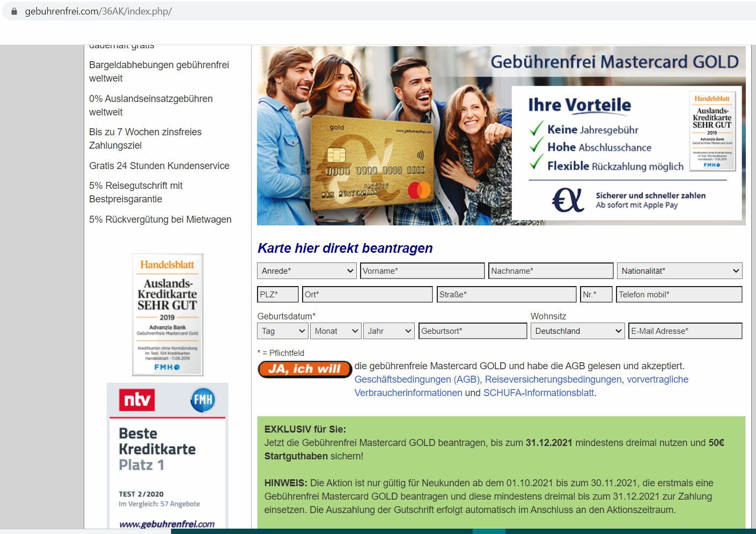Click the FMH round logo on the test badge
Viewport: 756px width, 534px height.
[x=203, y=400]
